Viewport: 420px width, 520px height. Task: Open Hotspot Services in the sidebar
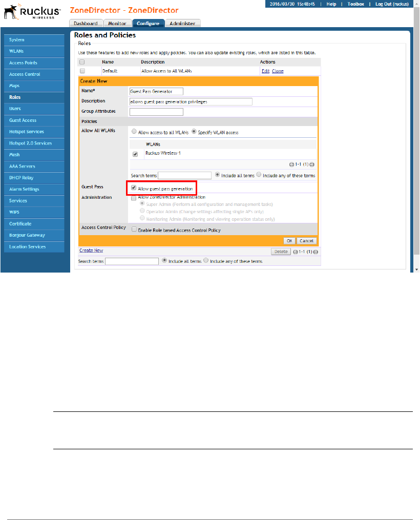pyautogui.click(x=34, y=132)
